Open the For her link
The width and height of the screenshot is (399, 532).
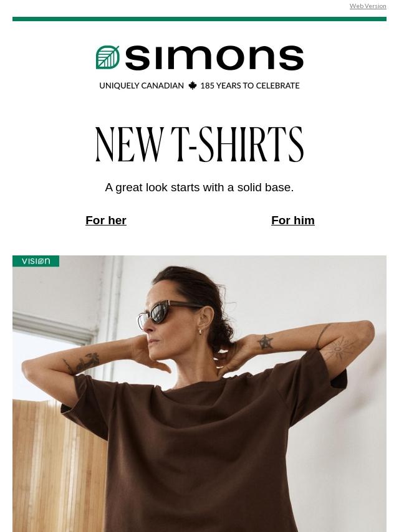[106, 220]
